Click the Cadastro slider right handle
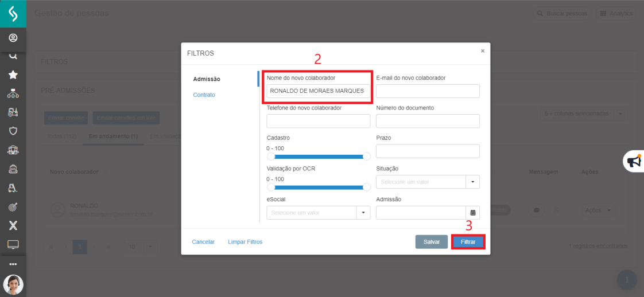The image size is (644, 297). 367,157
